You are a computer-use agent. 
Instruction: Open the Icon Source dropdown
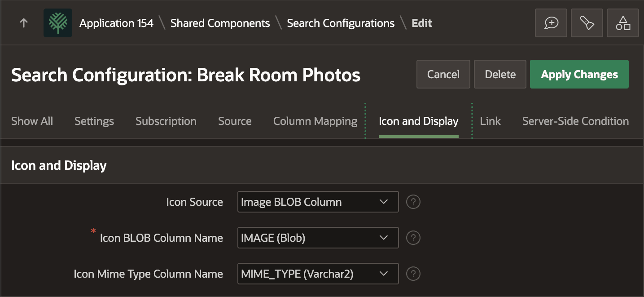pyautogui.click(x=318, y=202)
